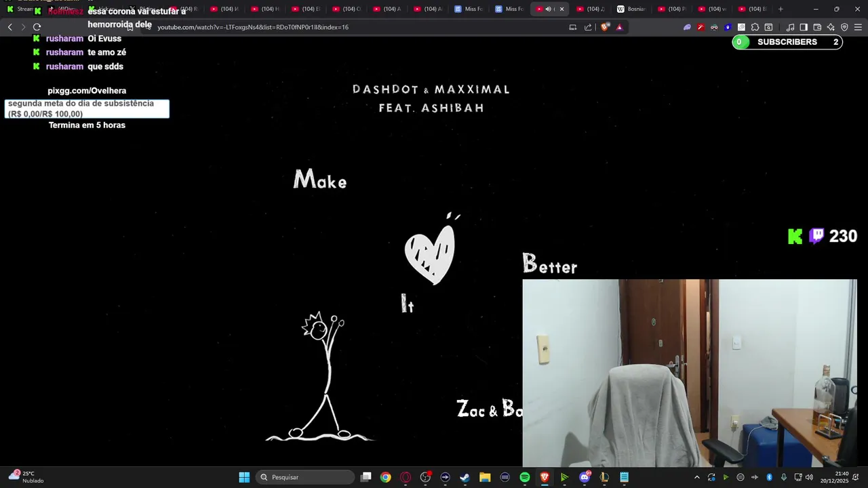Open Opera browser from taskbar
Viewport: 868px width, 488px height.
click(x=406, y=477)
